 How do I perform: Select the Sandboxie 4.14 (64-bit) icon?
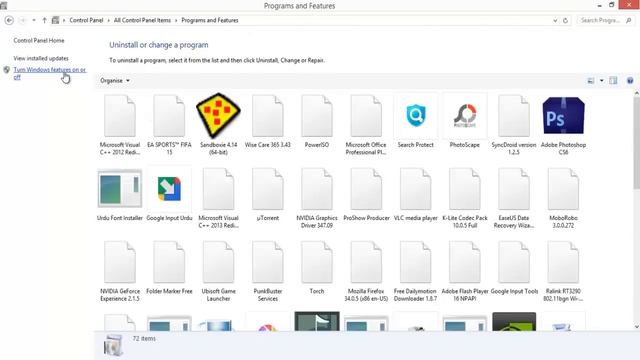(218, 116)
